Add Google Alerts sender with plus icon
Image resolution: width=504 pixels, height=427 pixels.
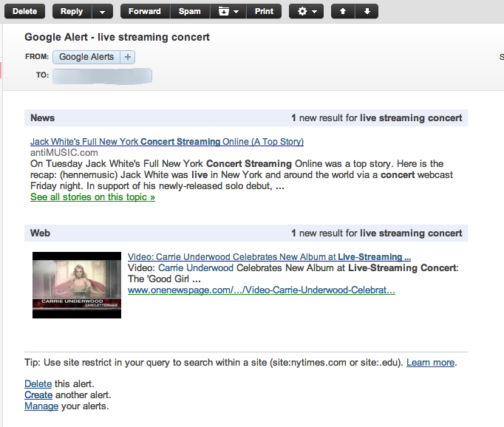pyautogui.click(x=128, y=57)
